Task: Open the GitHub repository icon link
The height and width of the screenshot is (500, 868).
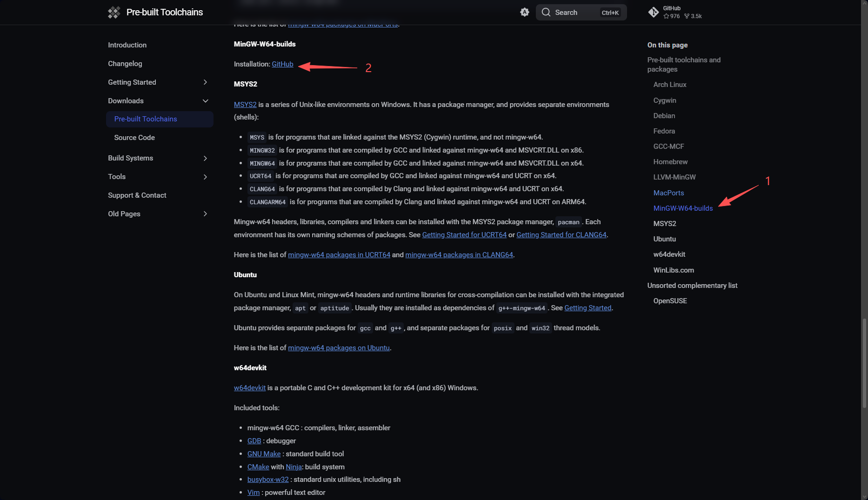Action: point(654,13)
